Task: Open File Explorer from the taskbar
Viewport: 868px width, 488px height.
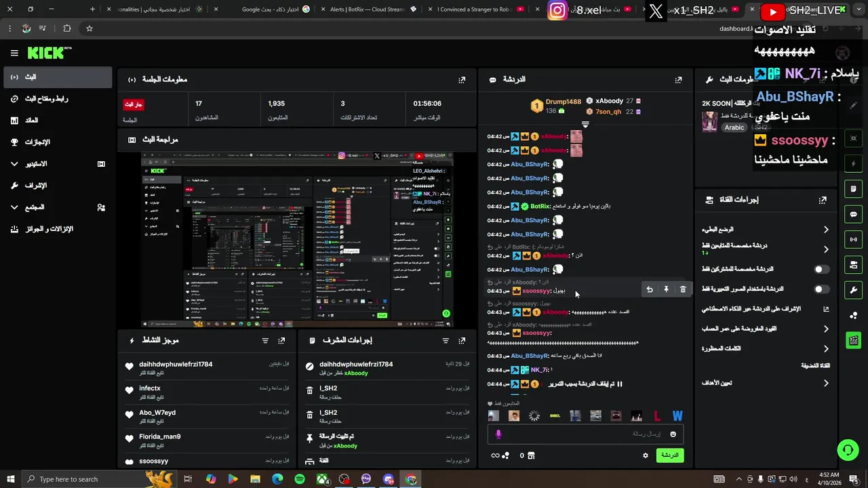Action: pos(255,479)
